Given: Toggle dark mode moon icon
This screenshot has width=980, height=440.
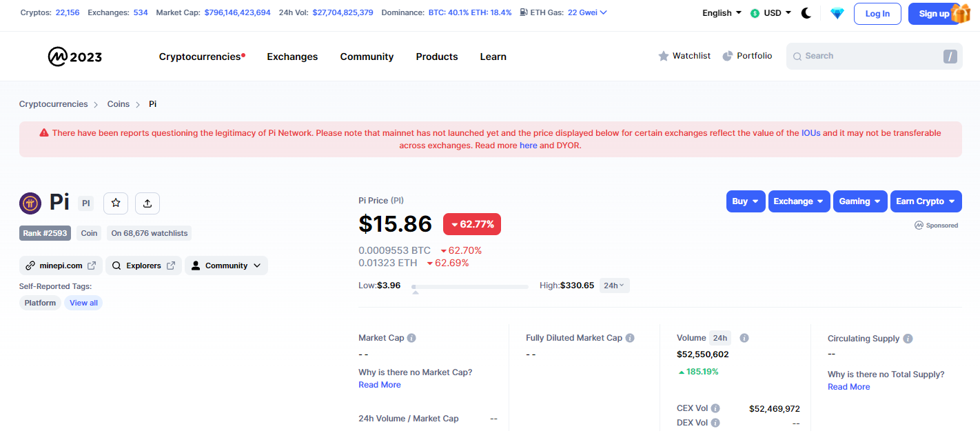Looking at the screenshot, I should click(806, 13).
